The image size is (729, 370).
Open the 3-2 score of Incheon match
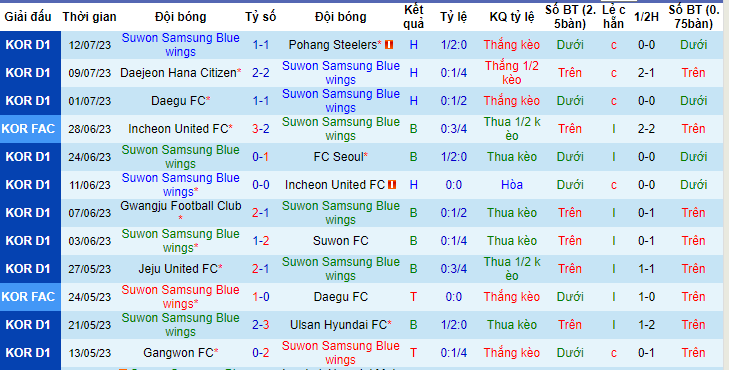(261, 129)
